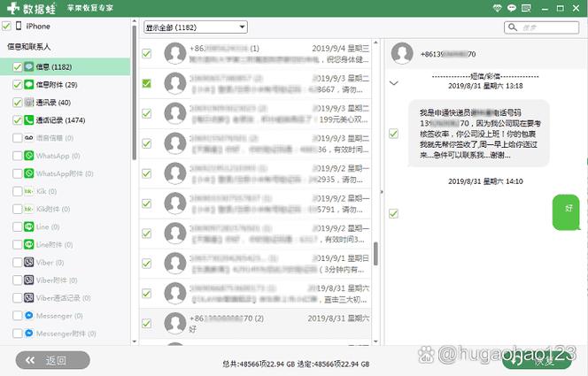This screenshot has height=376, width=588.
Task: Click avatar of the 2019/9/1 星期日 conversation
Action: 175,264
